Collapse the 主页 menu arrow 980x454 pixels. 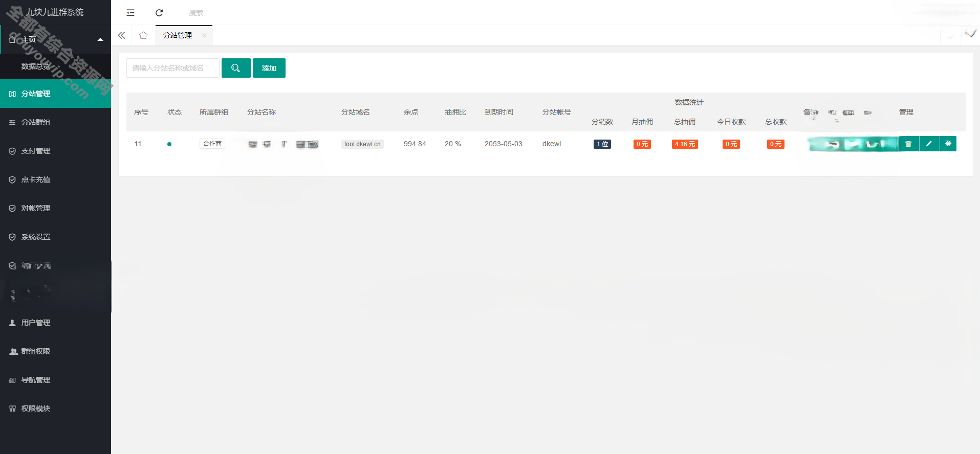(x=100, y=39)
